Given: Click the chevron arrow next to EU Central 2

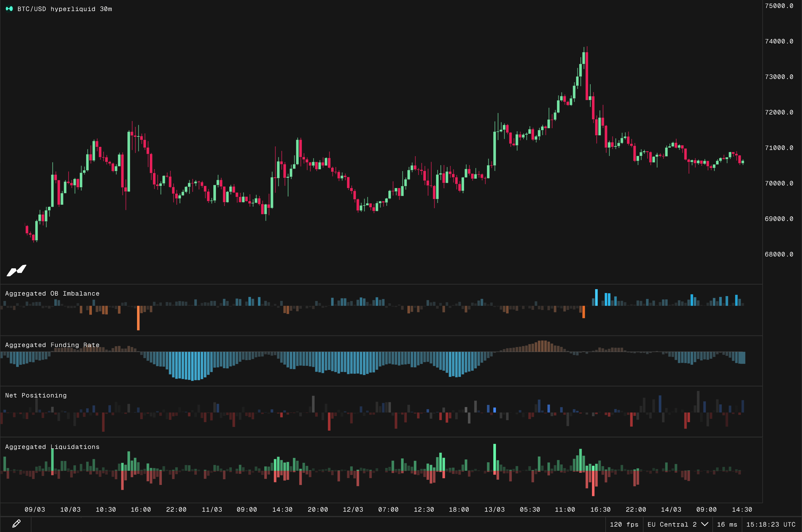Looking at the screenshot, I should [x=705, y=524].
